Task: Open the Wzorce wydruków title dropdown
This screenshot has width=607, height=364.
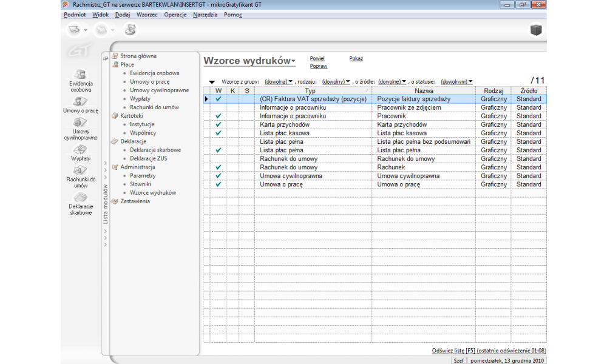Action: coord(293,61)
